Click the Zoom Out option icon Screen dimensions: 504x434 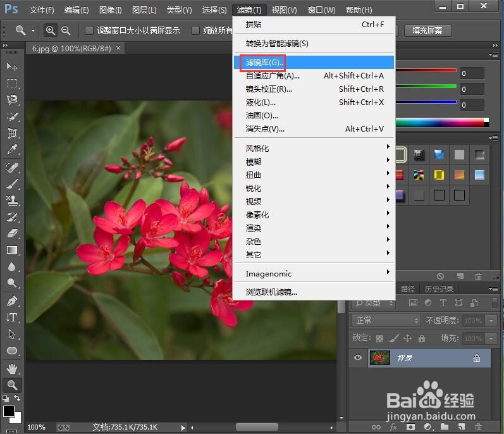pos(66,30)
